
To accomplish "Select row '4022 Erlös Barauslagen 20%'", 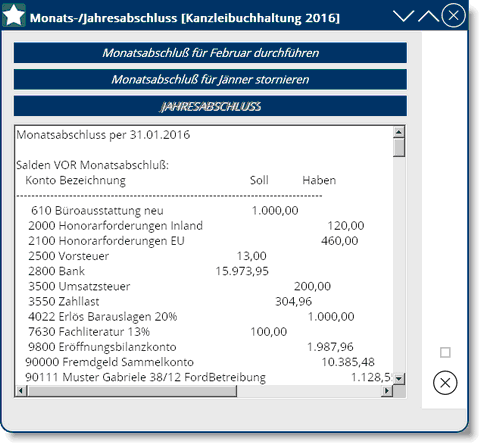I will (204, 317).
